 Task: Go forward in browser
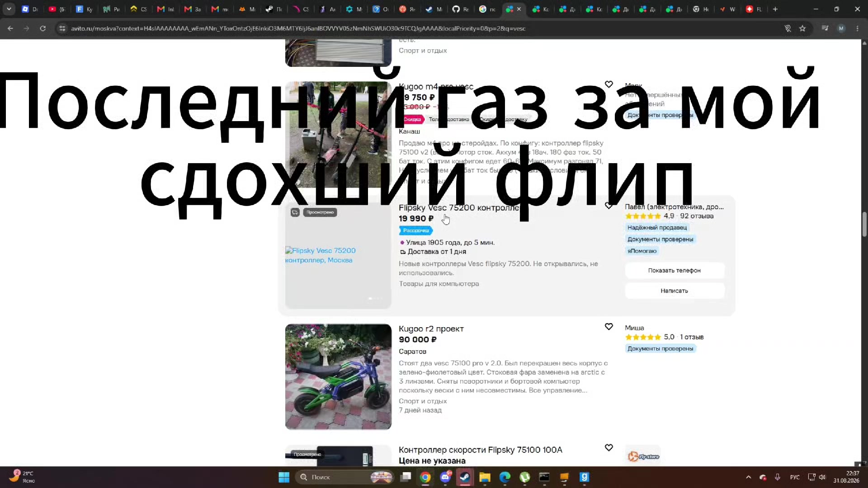point(26,28)
